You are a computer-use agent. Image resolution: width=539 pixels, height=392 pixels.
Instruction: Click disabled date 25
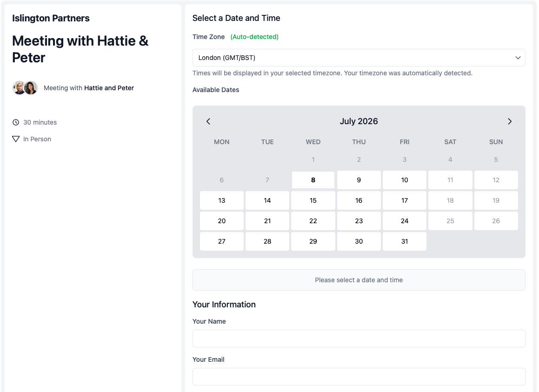(x=450, y=221)
